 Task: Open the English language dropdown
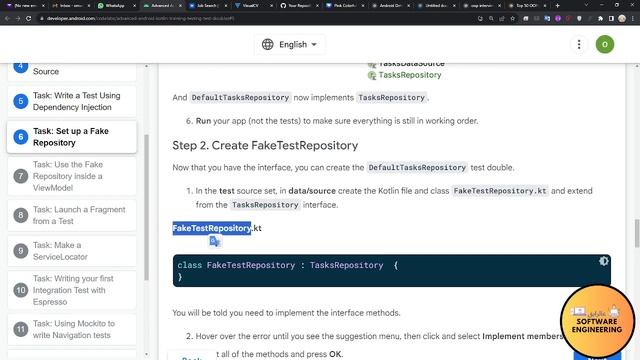pos(289,44)
